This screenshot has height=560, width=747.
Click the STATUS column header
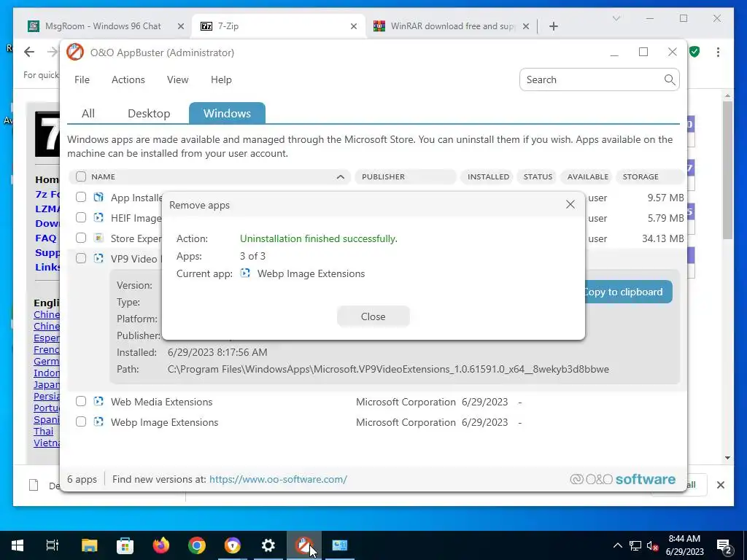tap(538, 176)
